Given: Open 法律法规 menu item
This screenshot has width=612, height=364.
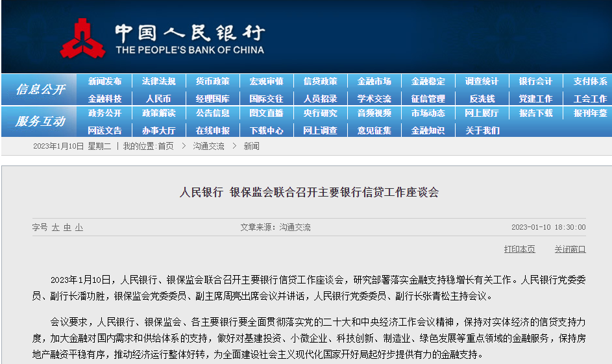Looking at the screenshot, I should click(x=158, y=82).
